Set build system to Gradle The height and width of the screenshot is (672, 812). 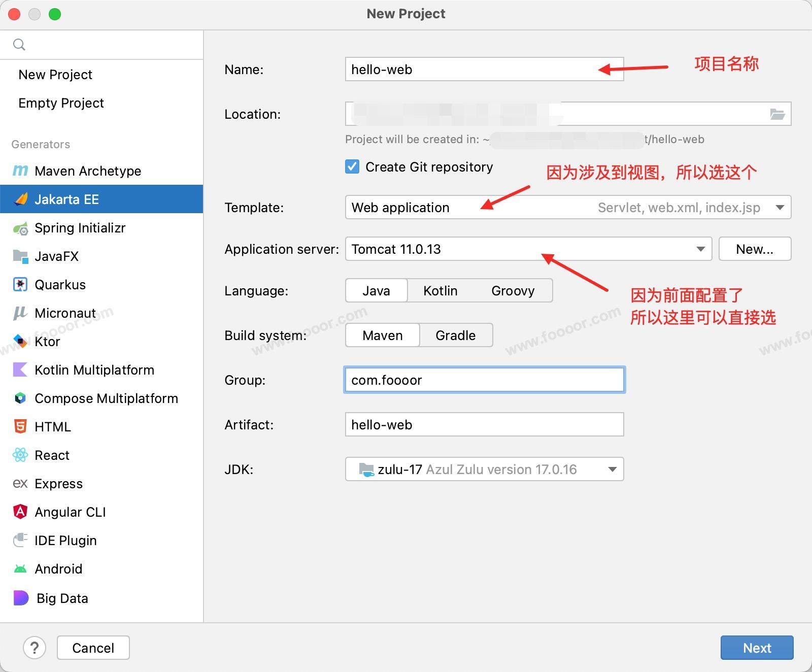pos(455,335)
